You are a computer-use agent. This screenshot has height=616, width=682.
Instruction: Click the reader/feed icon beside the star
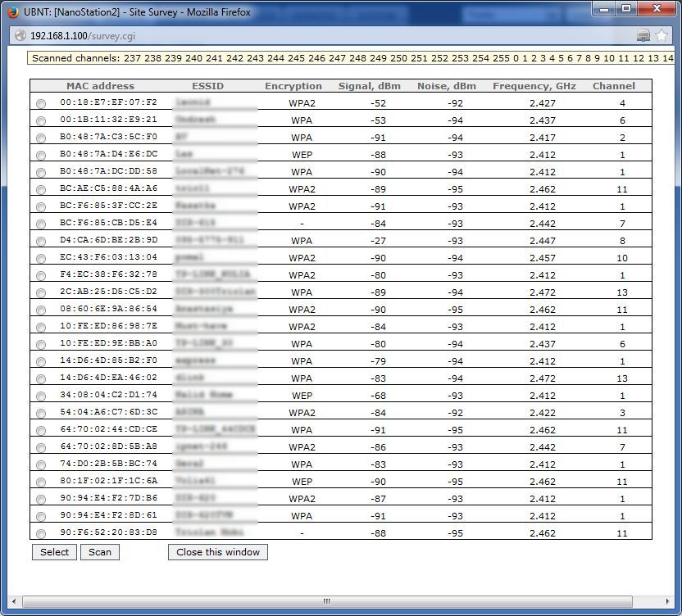[x=643, y=36]
